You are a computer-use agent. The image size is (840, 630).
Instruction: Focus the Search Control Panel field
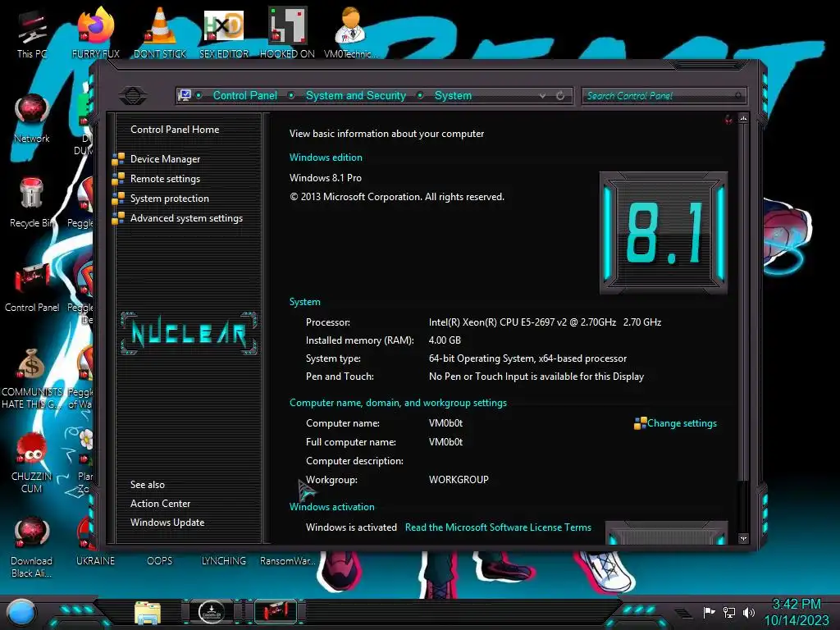tap(664, 96)
